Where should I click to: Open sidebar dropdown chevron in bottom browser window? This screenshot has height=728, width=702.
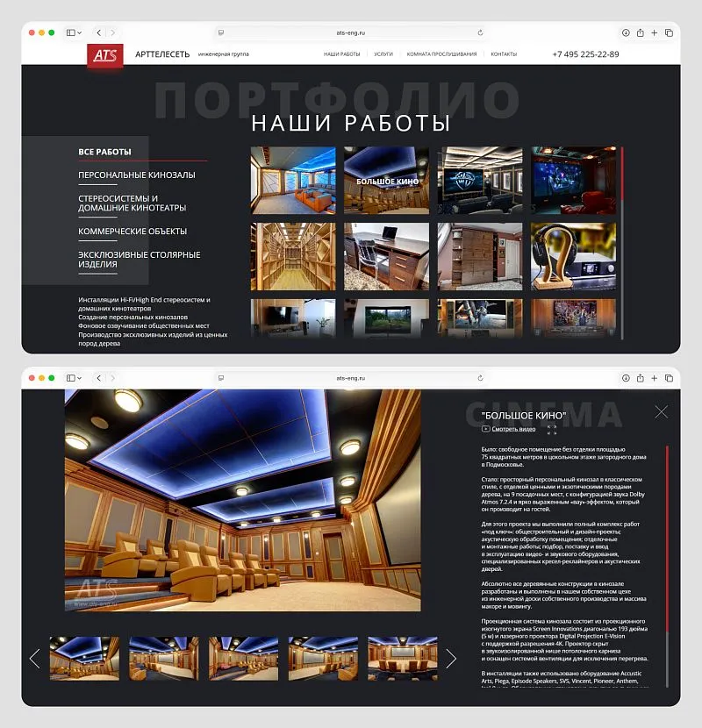coord(80,378)
